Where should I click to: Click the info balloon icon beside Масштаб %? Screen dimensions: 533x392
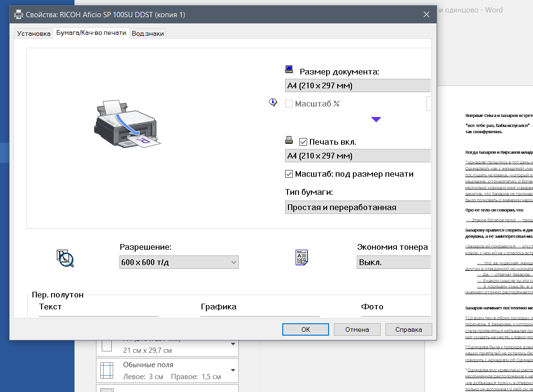273,102
